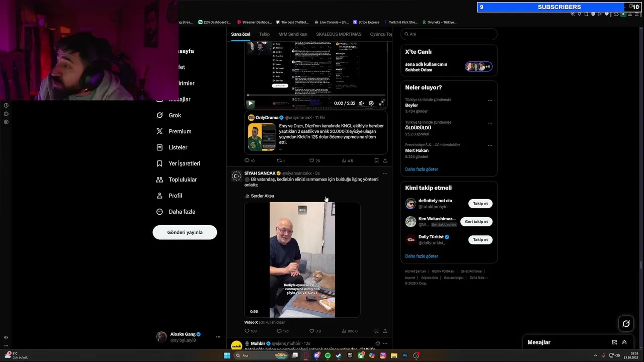Show more follow suggestions
Image resolution: width=644 pixels, height=362 pixels.
[422, 256]
